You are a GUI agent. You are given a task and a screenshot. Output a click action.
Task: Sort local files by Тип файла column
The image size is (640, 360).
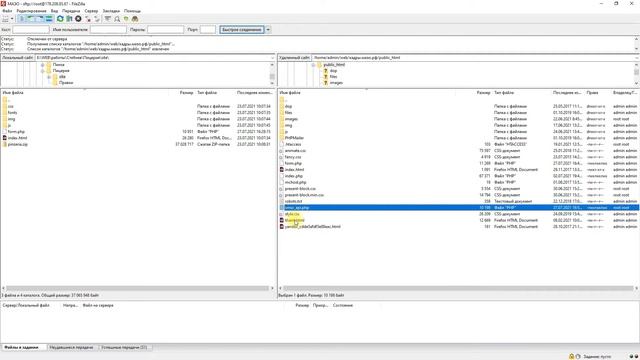pyautogui.click(x=207, y=93)
